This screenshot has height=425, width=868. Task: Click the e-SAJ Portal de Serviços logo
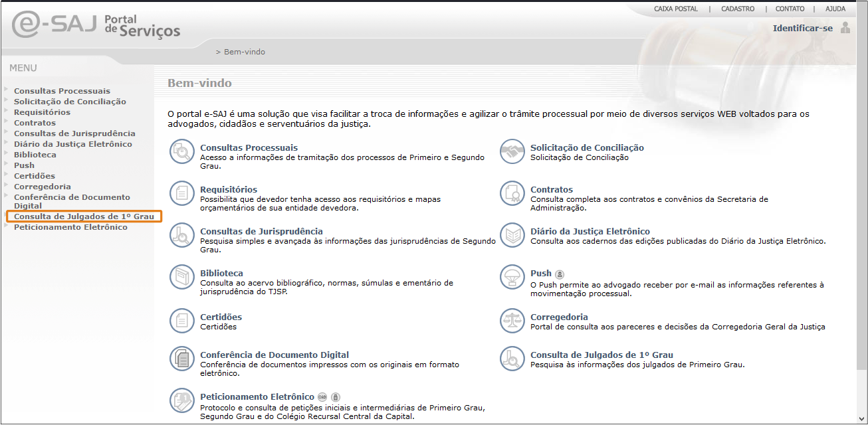tap(96, 26)
